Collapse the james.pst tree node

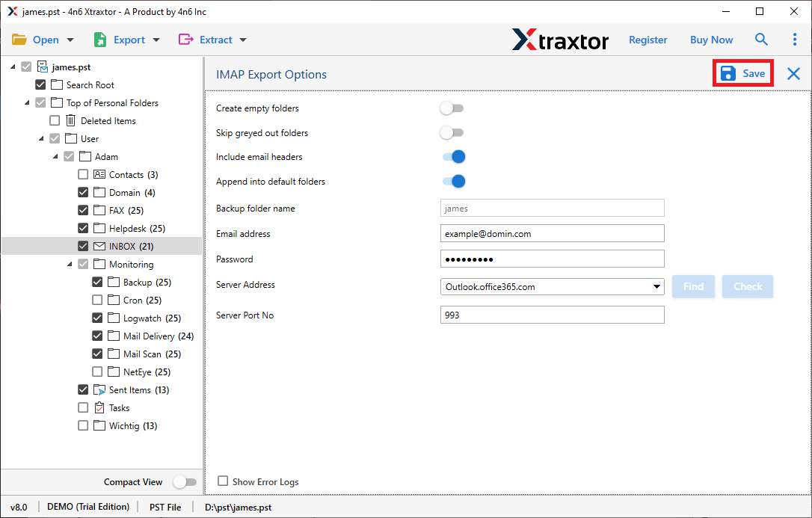(x=13, y=67)
